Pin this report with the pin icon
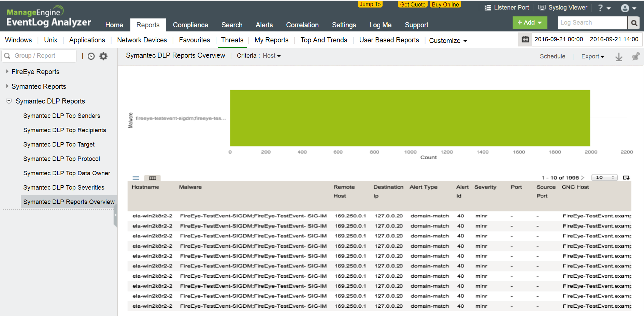The width and height of the screenshot is (644, 316). [635, 56]
